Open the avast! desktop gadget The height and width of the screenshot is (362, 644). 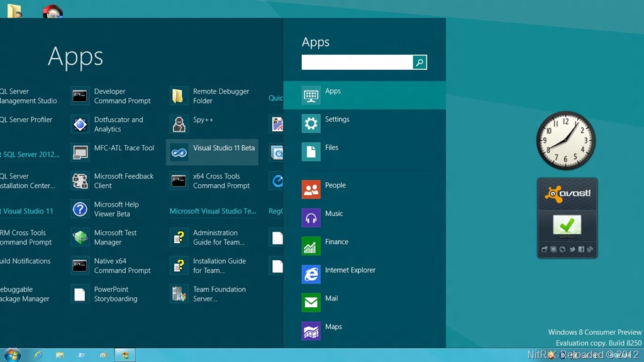point(567,217)
